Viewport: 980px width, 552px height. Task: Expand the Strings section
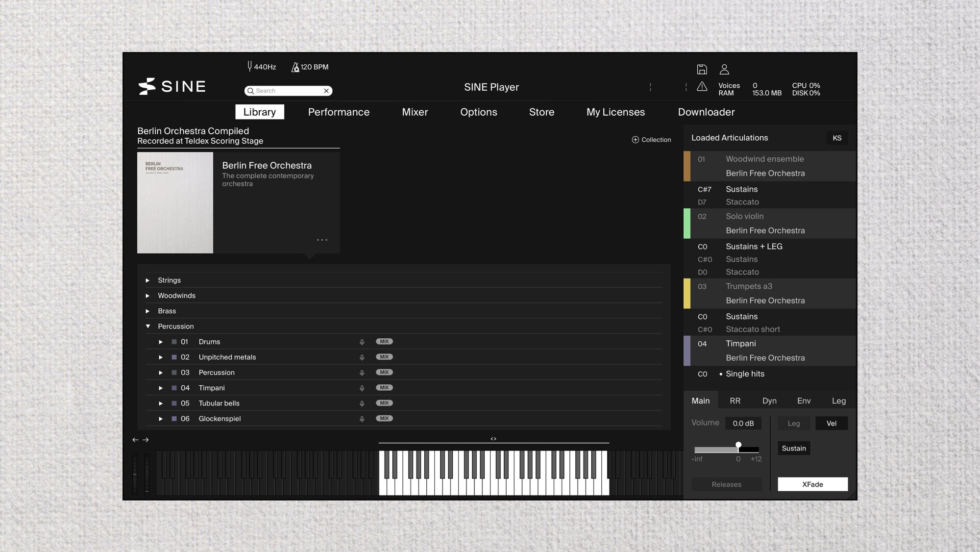pos(147,280)
